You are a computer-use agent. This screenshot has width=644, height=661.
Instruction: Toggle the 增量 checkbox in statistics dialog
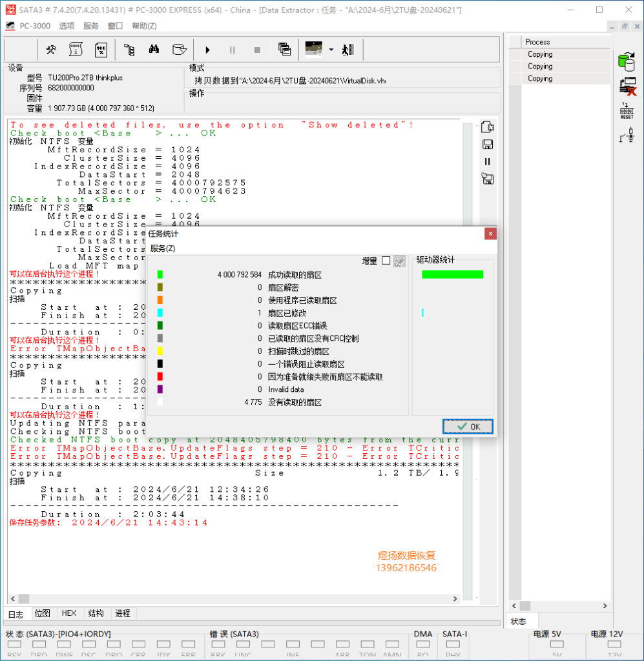tap(386, 261)
